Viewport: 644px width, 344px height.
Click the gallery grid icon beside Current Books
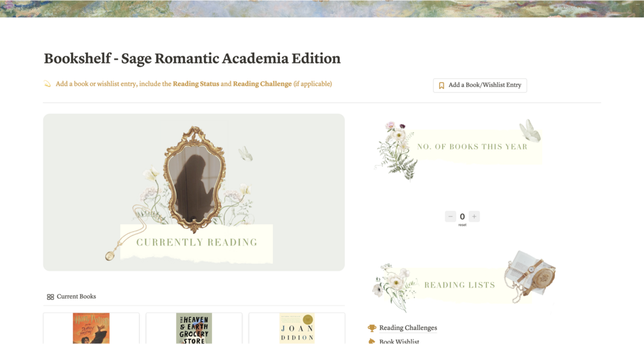click(x=50, y=297)
